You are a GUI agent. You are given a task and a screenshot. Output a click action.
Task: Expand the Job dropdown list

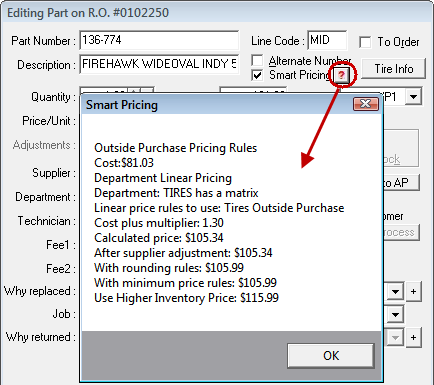coord(395,314)
